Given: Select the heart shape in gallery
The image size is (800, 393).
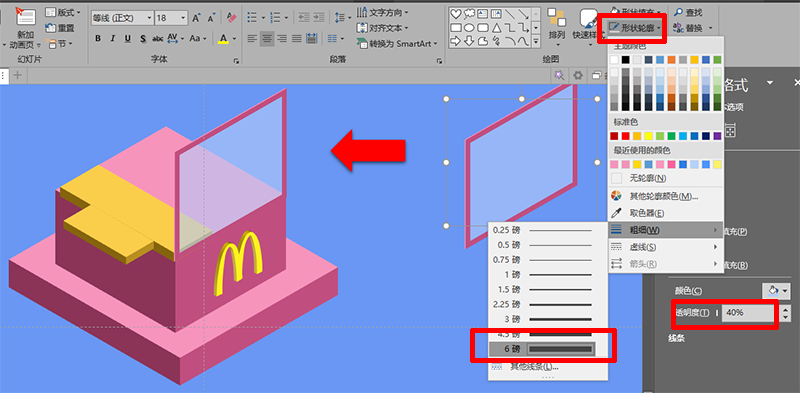Looking at the screenshot, I should click(x=455, y=14).
